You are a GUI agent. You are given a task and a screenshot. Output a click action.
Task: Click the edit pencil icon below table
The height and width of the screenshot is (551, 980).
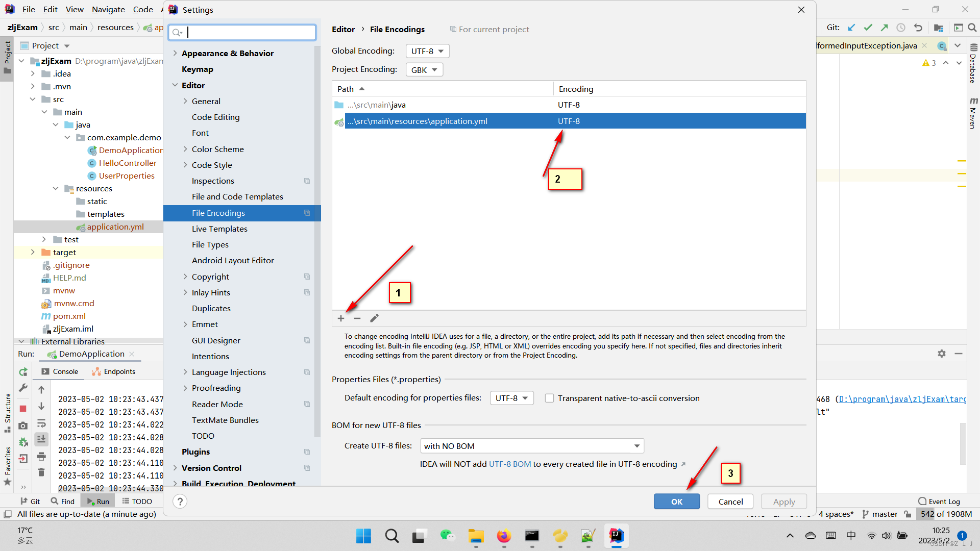pos(374,318)
